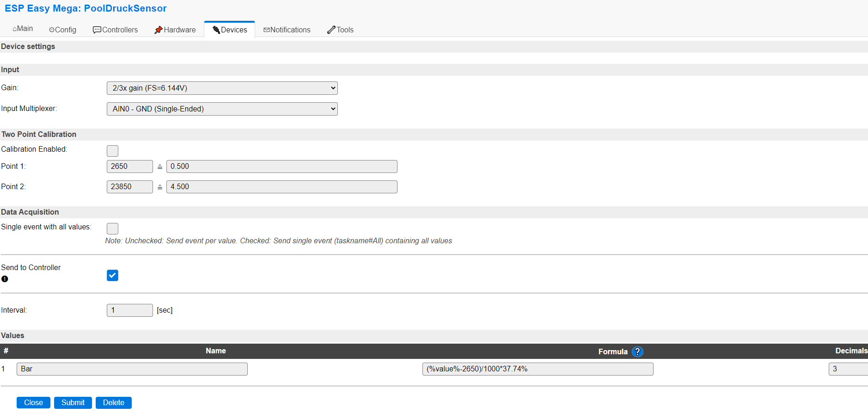The height and width of the screenshot is (413, 868).
Task: Open the Main tab
Action: click(x=23, y=29)
